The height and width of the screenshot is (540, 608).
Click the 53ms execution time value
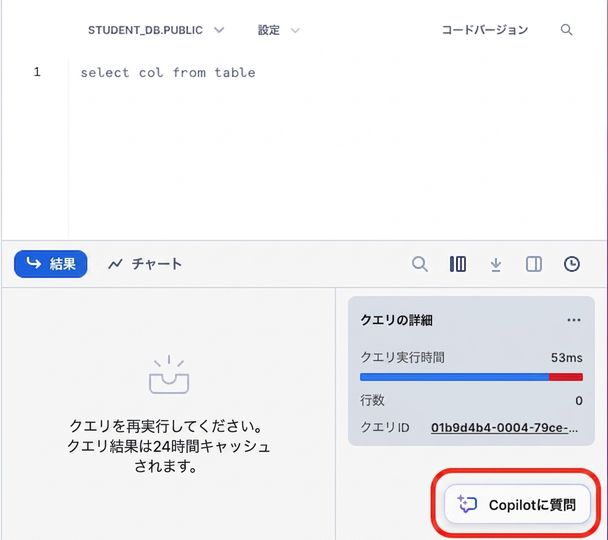(567, 357)
